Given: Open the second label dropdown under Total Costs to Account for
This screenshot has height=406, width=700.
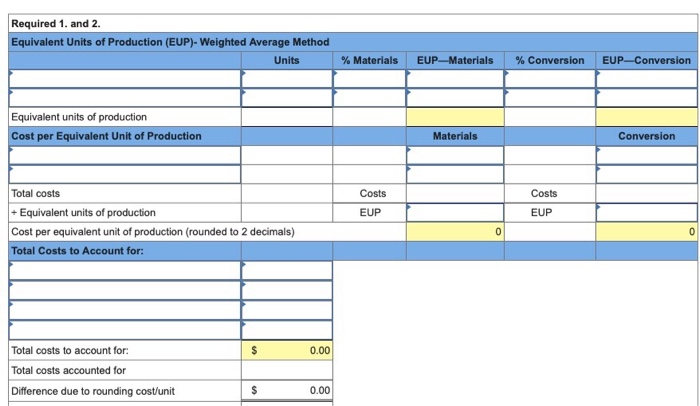Looking at the screenshot, I should pyautogui.click(x=125, y=290).
